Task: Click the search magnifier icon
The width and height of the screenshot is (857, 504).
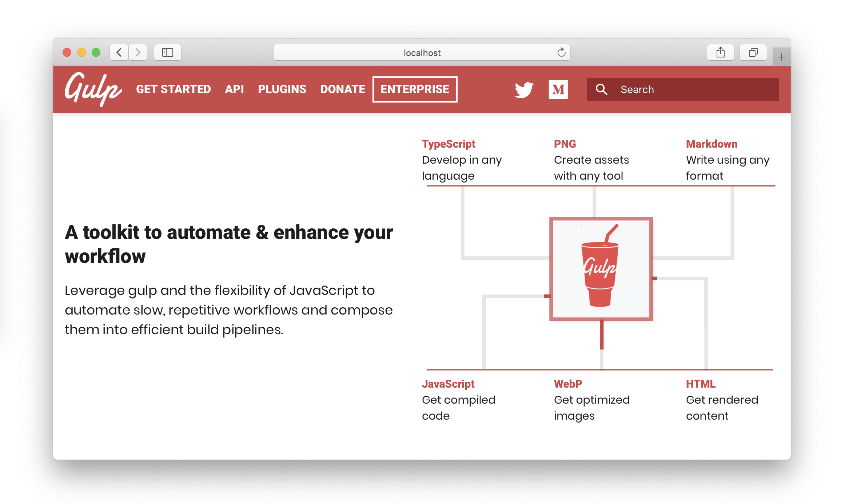Action: coord(601,89)
